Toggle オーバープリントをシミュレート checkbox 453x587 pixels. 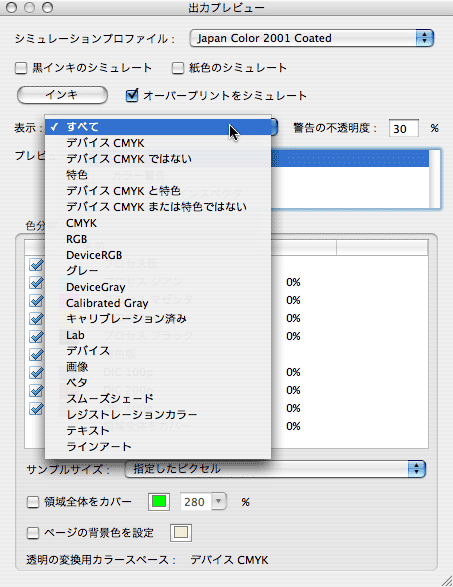[132, 95]
